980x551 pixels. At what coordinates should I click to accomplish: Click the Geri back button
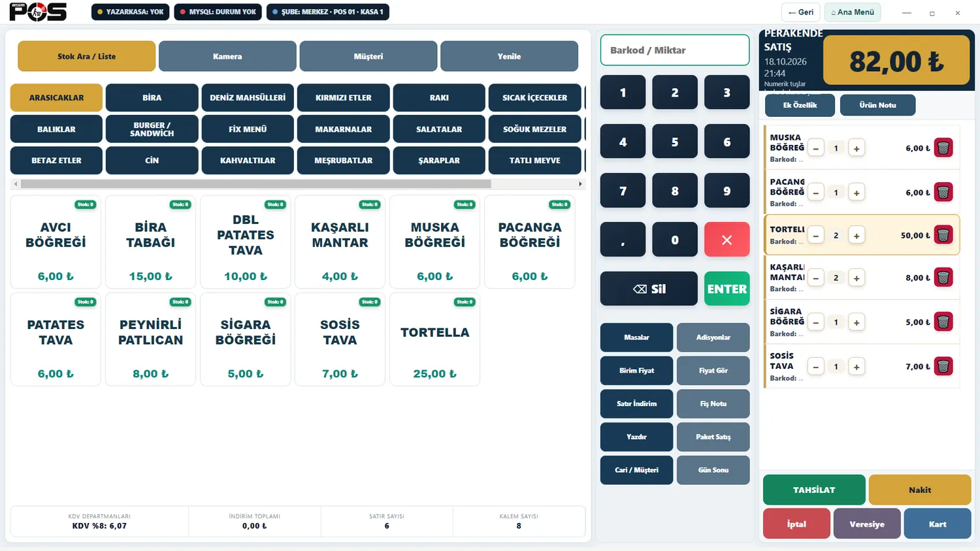(x=800, y=12)
